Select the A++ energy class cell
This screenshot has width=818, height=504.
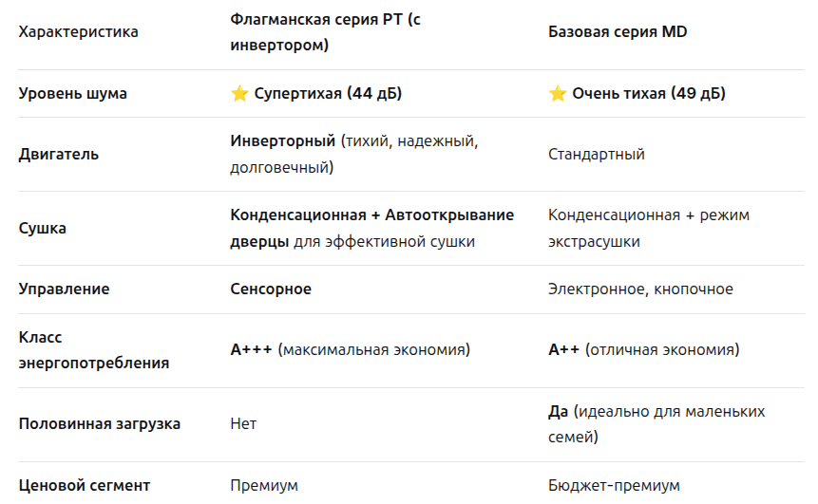tap(643, 350)
